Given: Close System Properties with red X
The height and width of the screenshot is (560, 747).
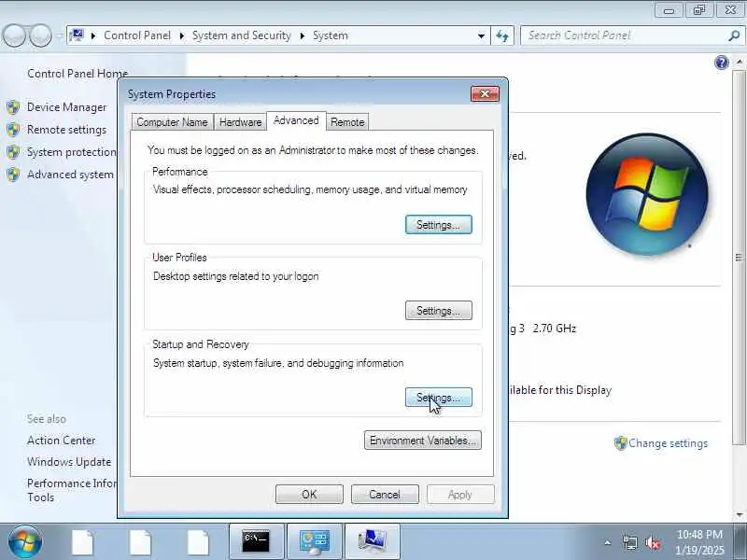Looking at the screenshot, I should pyautogui.click(x=485, y=94).
